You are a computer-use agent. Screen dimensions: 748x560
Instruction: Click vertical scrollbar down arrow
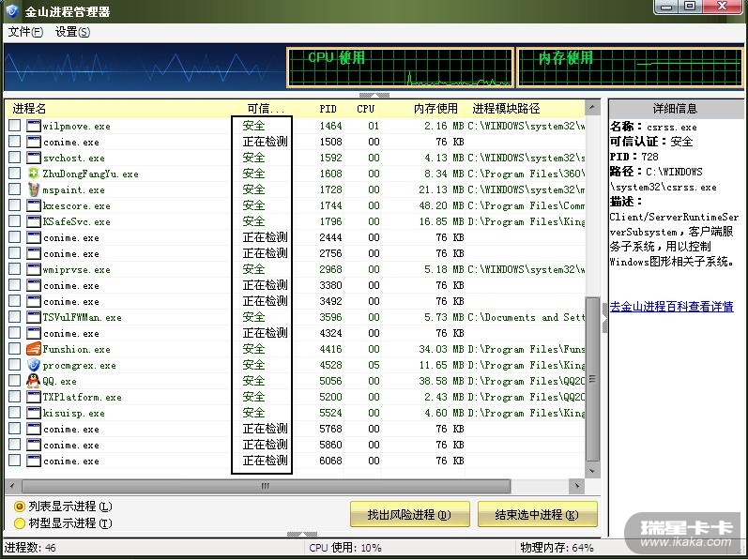click(592, 470)
